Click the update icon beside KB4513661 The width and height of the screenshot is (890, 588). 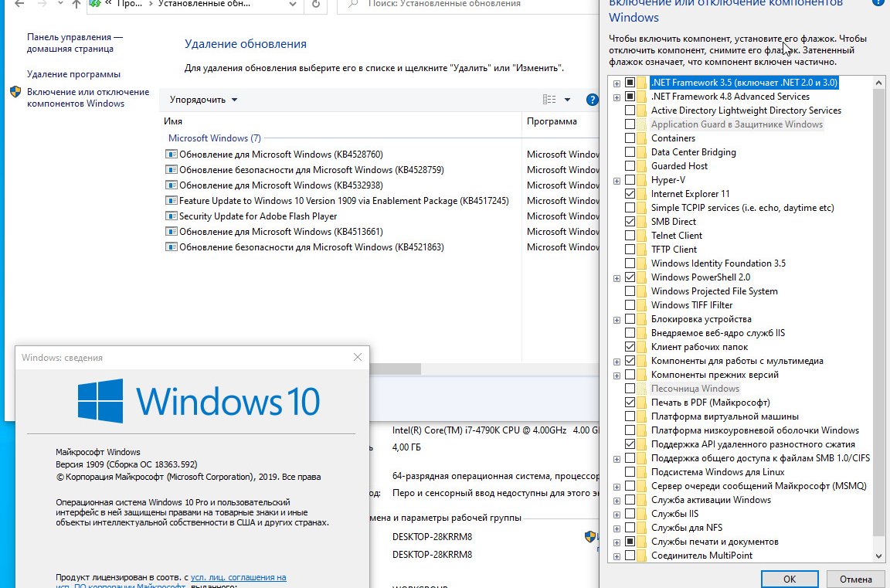tap(171, 232)
